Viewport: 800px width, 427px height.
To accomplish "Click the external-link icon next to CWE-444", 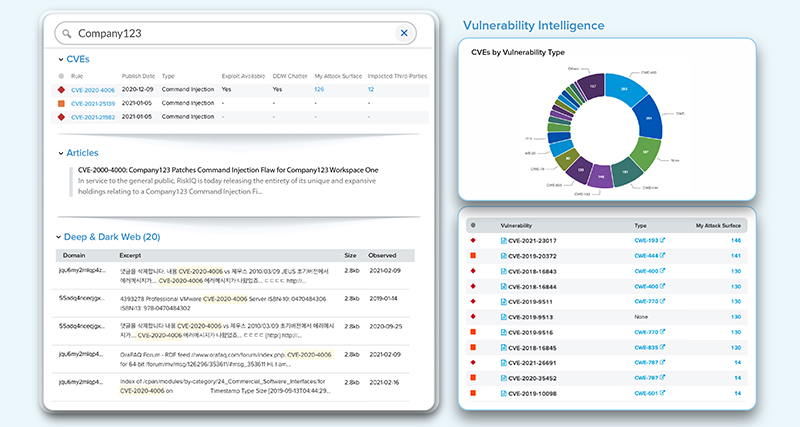I will click(662, 256).
